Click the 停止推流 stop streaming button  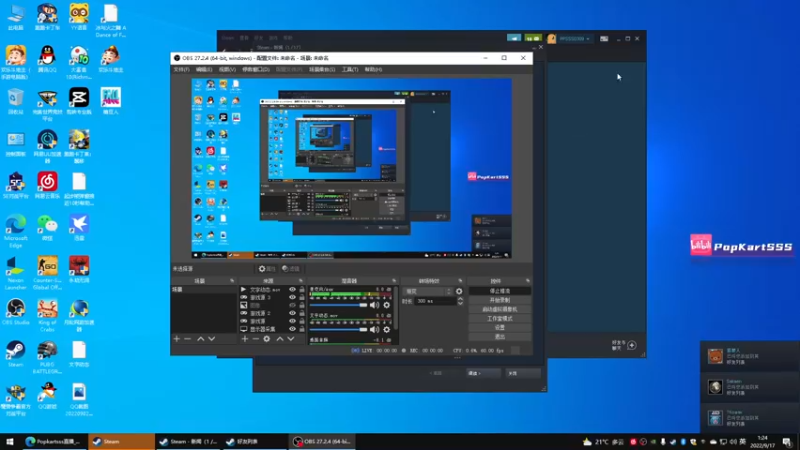click(x=499, y=291)
